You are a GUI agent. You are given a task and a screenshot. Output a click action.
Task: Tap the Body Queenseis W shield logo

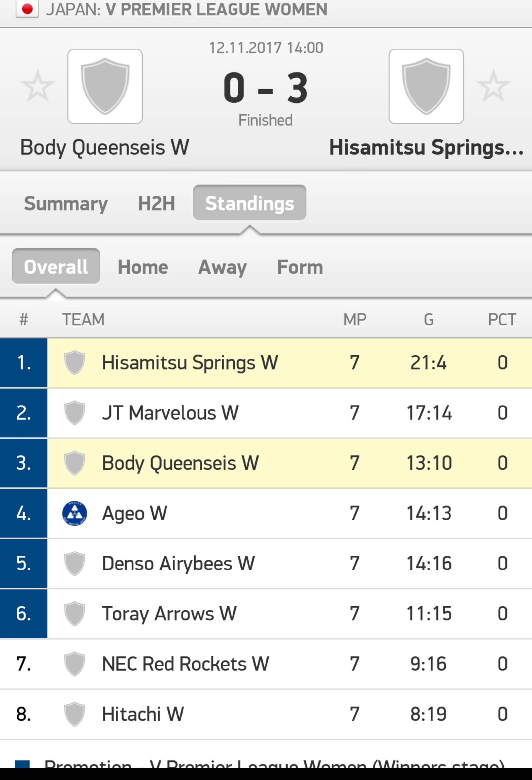(x=105, y=87)
